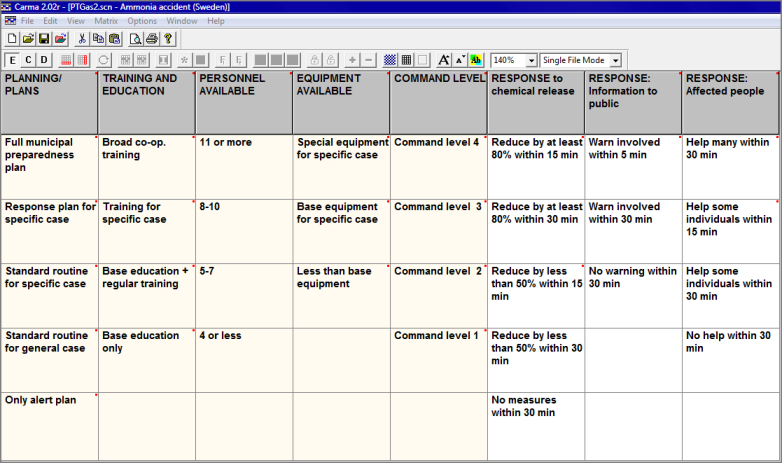Print the matrix with the printer icon
This screenshot has width=782, height=463.
coord(152,39)
